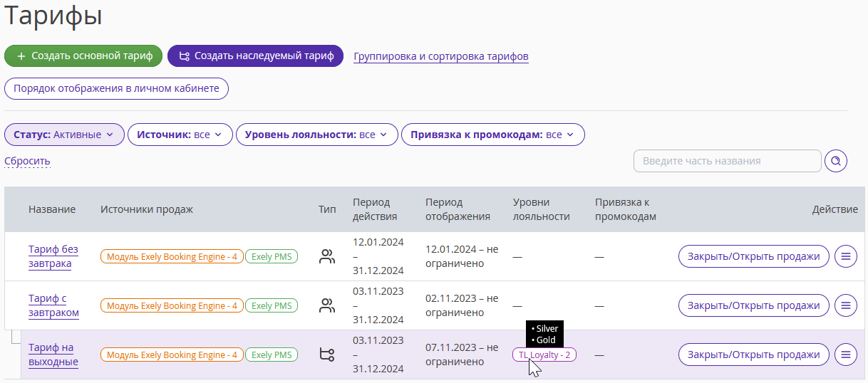Expand the Статус: Активные filter
The height and width of the screenshot is (383, 868).
64,135
